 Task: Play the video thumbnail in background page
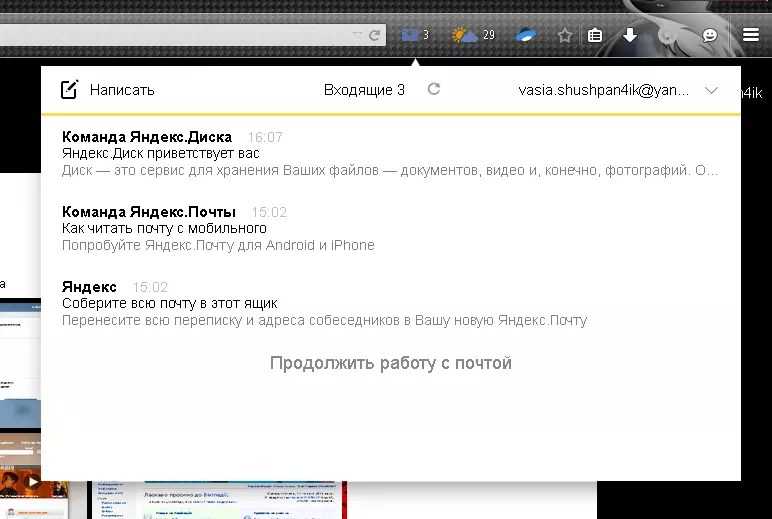coord(33,482)
